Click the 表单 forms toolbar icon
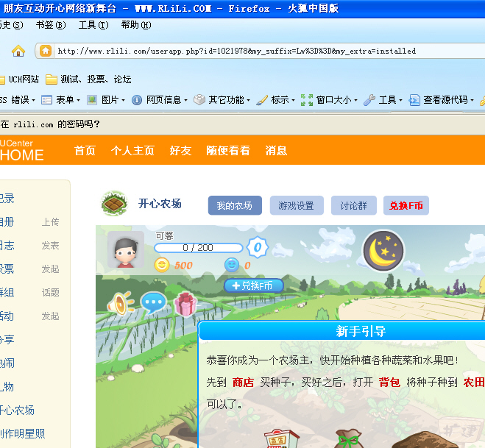Image resolution: width=485 pixels, height=448 pixels. pyautogui.click(x=46, y=100)
